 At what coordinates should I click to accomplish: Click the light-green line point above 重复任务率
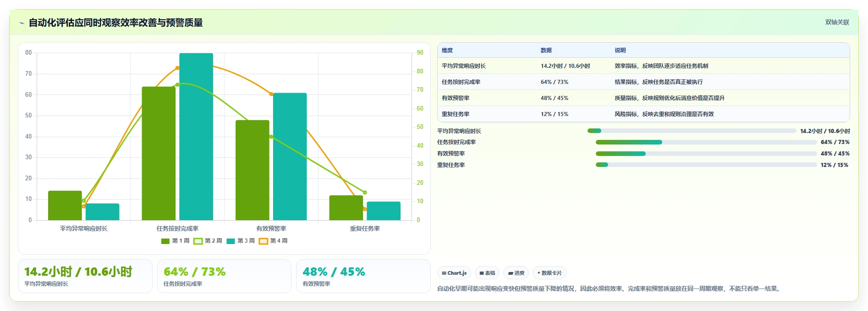click(365, 193)
